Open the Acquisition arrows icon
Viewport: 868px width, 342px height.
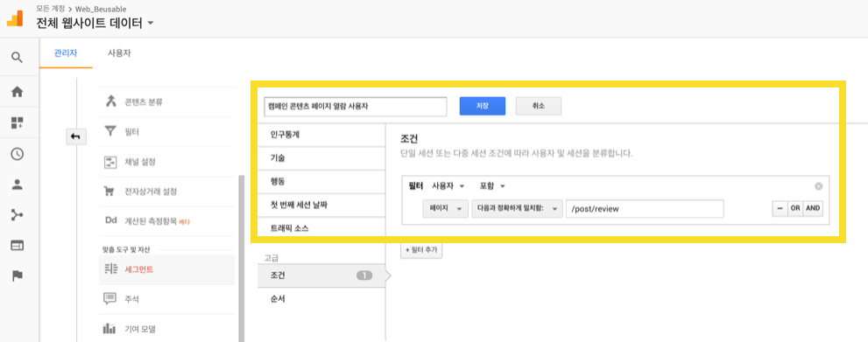tap(18, 215)
